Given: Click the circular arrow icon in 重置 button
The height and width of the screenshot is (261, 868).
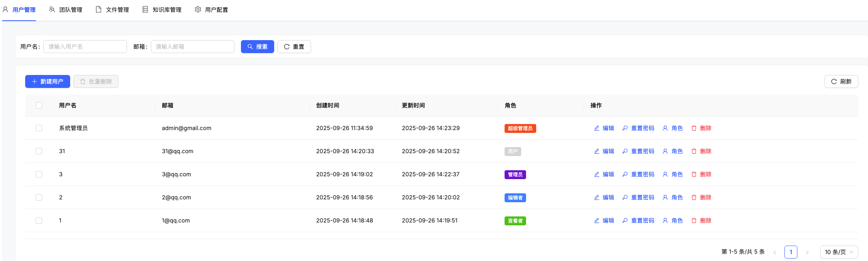Looking at the screenshot, I should [287, 47].
